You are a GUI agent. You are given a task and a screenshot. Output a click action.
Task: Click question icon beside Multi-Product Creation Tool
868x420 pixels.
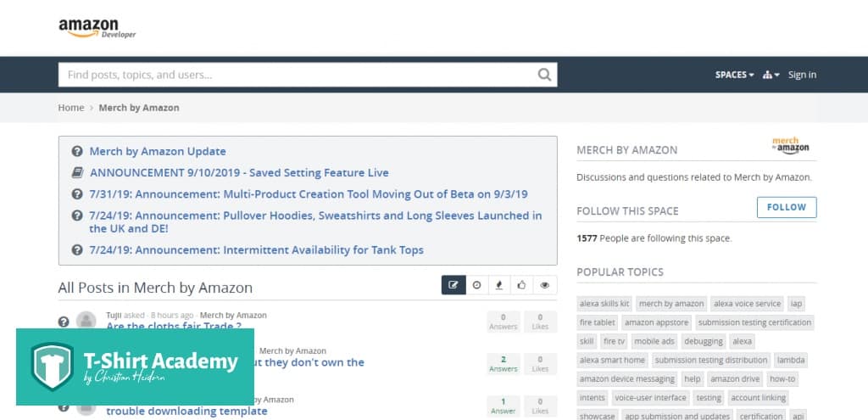coord(77,194)
